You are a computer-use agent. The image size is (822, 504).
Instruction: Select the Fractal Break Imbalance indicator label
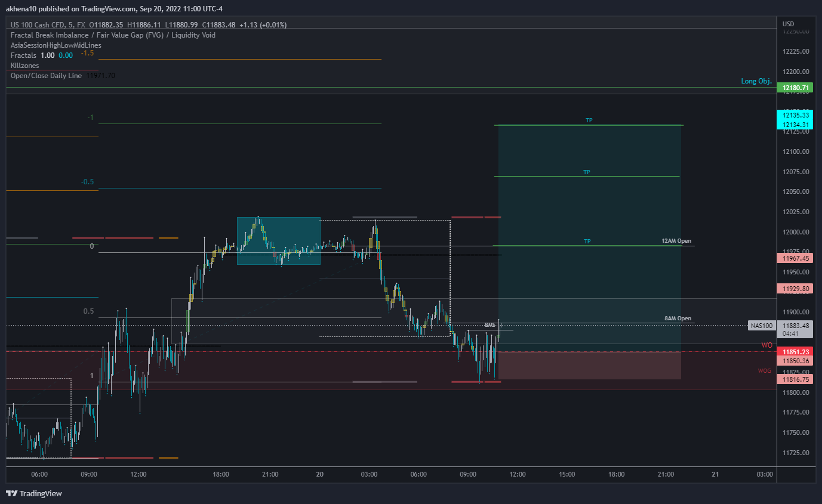click(113, 35)
